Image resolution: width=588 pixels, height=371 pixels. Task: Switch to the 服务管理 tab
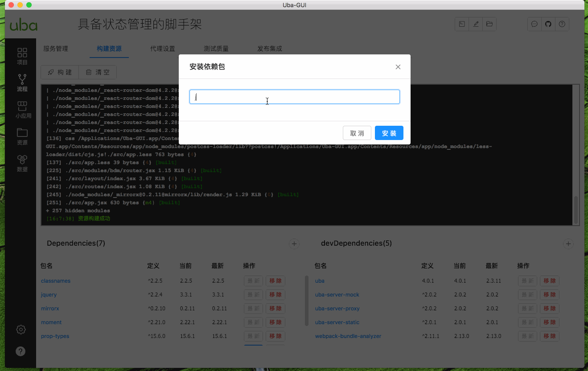point(56,49)
